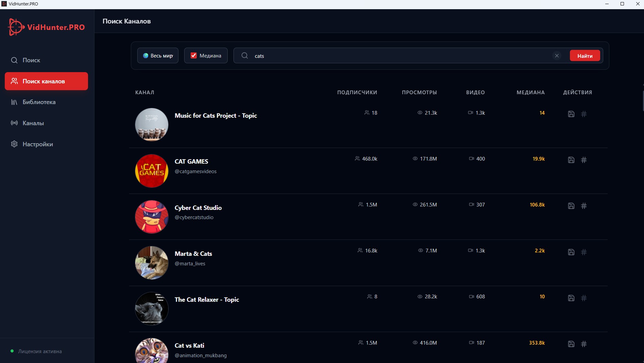Save the Music for Cats Project channel

coord(571,114)
